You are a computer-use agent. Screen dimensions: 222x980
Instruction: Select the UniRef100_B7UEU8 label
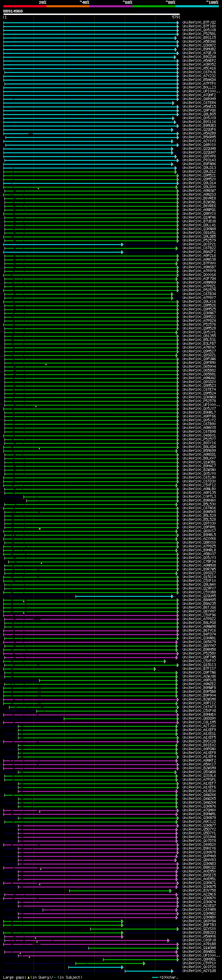199,221
